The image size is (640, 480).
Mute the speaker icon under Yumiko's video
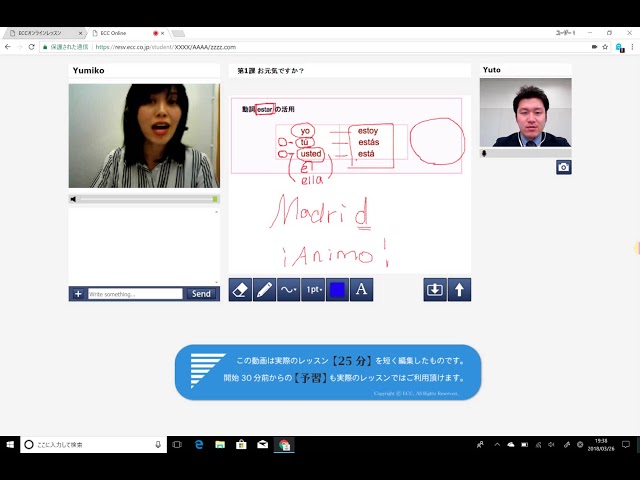click(x=73, y=199)
